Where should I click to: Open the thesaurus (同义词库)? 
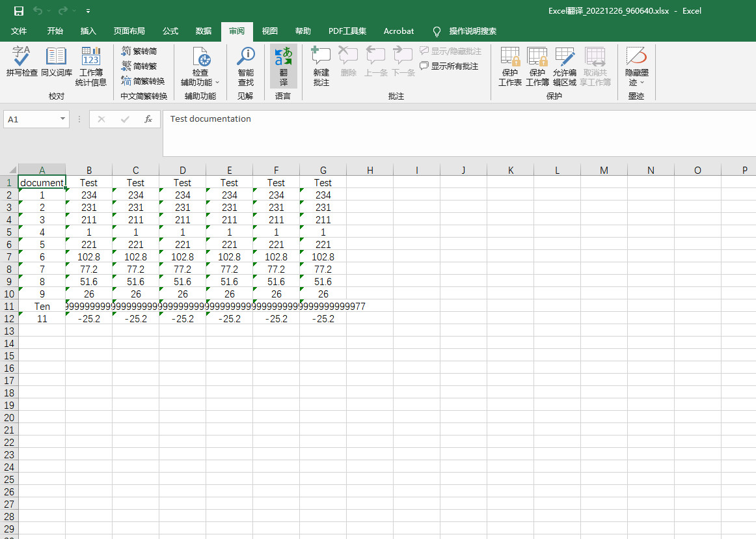click(x=57, y=64)
